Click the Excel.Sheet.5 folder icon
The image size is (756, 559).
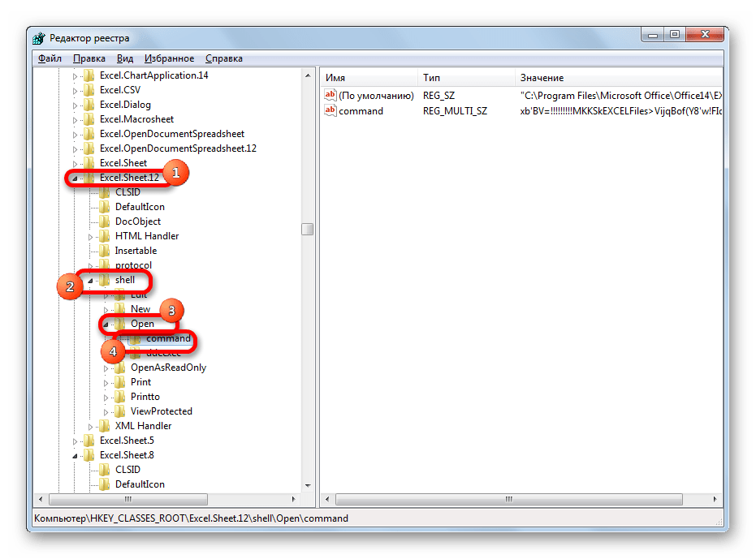(x=89, y=440)
